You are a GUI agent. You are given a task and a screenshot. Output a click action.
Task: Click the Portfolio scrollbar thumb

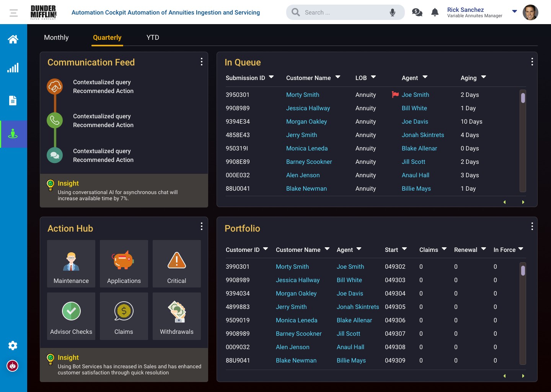[x=523, y=271]
